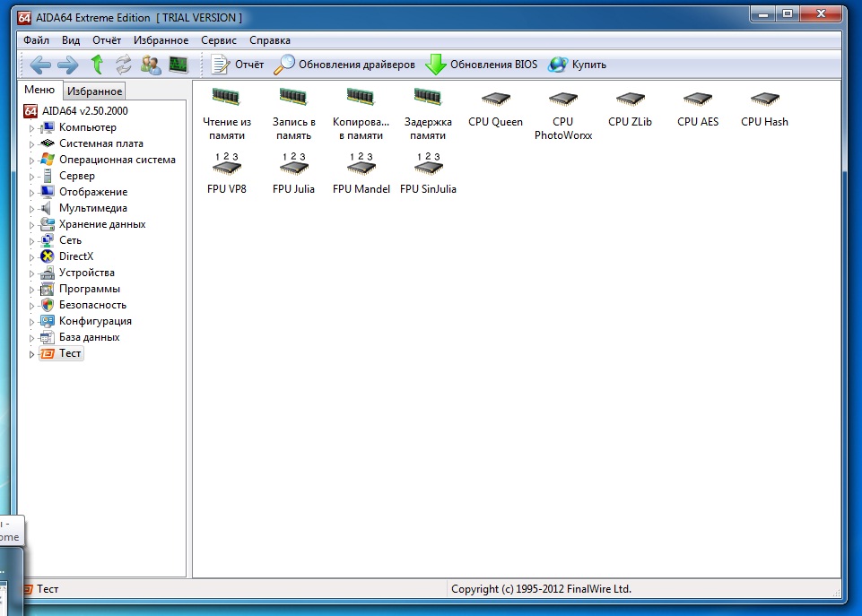Viewport: 862px width, 616px height.
Task: Open the FPU Mandel benchmark
Action: (361, 174)
